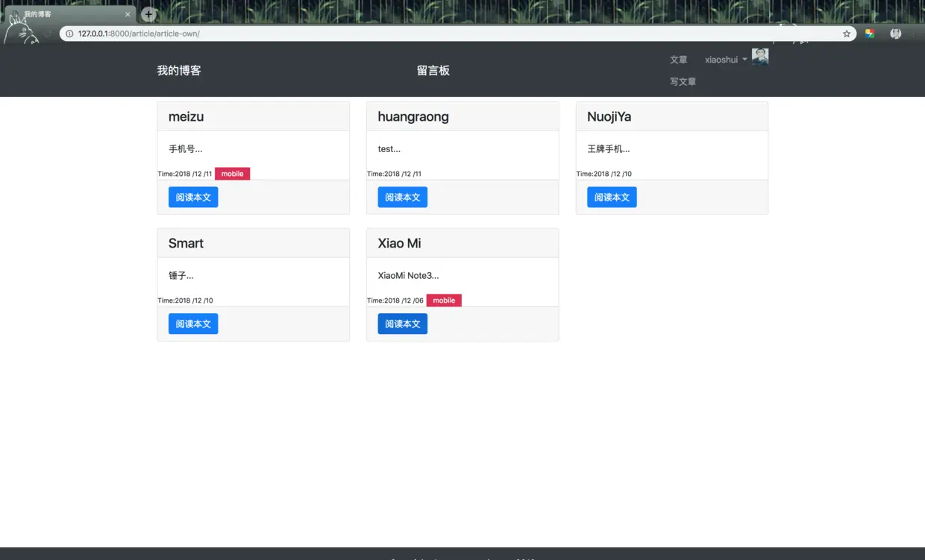The image size is (925, 560).
Task: Click the NuojiYa card title
Action: point(609,117)
